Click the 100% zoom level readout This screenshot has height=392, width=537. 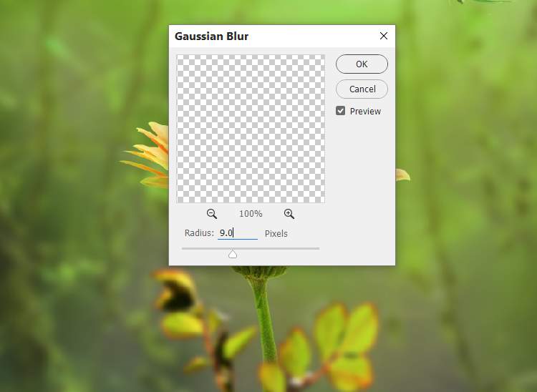point(251,214)
